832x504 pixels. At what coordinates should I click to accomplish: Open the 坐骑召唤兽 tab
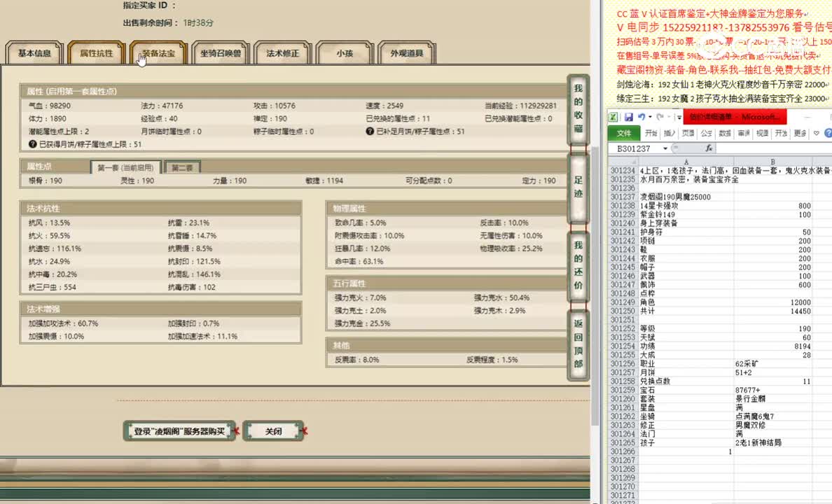[221, 53]
